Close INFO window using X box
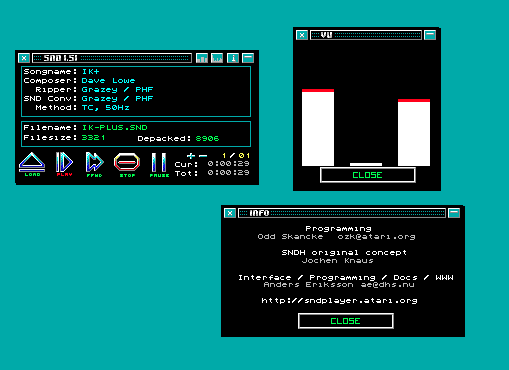 tap(230, 213)
